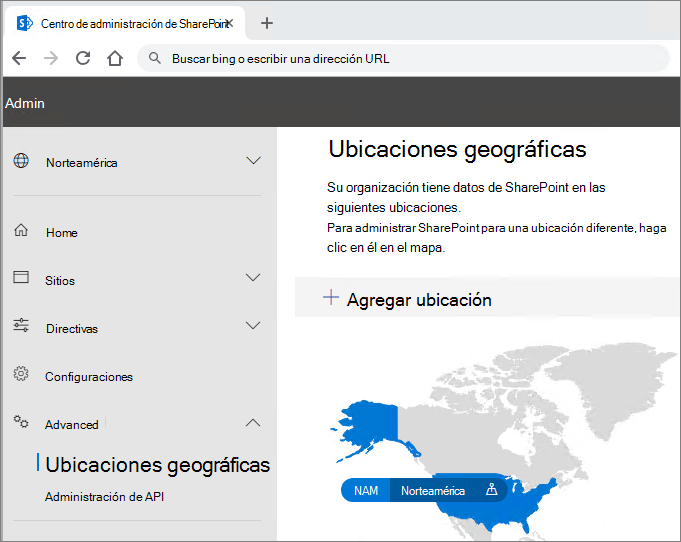Open Administración de API

point(105,497)
